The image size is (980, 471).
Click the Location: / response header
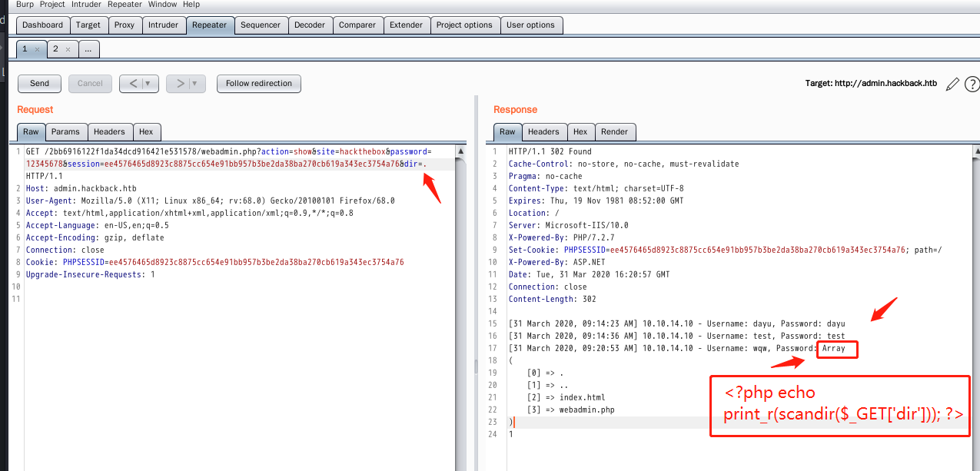point(533,213)
